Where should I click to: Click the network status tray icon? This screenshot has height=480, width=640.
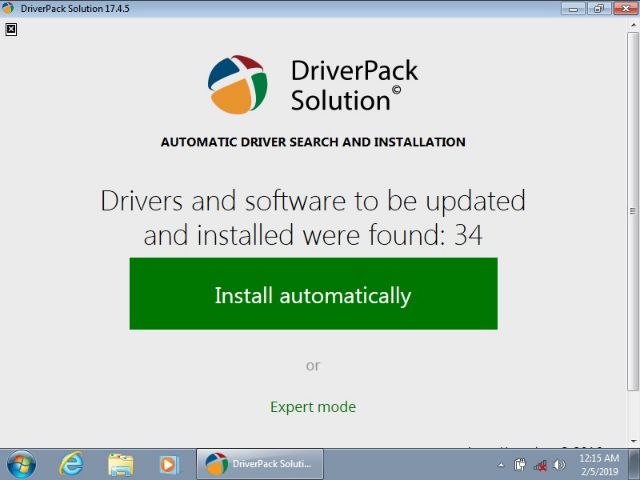click(540, 465)
